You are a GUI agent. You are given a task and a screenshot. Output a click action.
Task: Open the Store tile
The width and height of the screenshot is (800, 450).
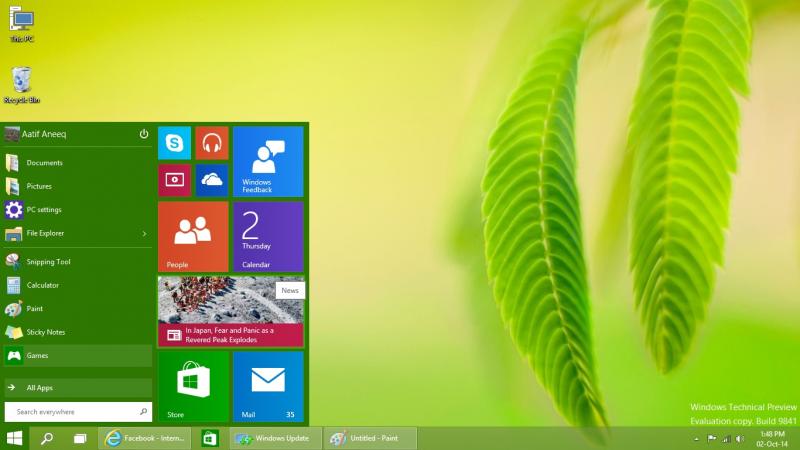click(x=193, y=386)
